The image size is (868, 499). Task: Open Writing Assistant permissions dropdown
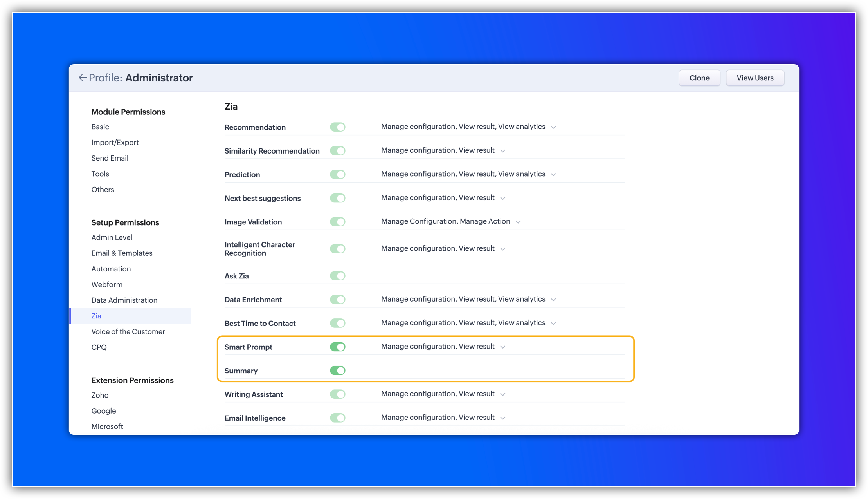coord(503,394)
